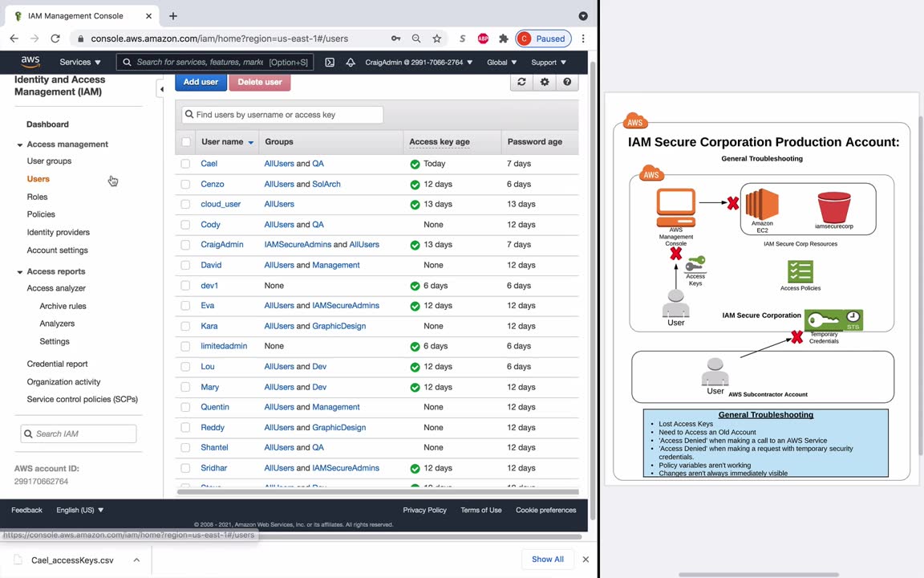Screen dimensions: 924x578
Task: Select the checkbox for user dev1
Action: (x=185, y=286)
